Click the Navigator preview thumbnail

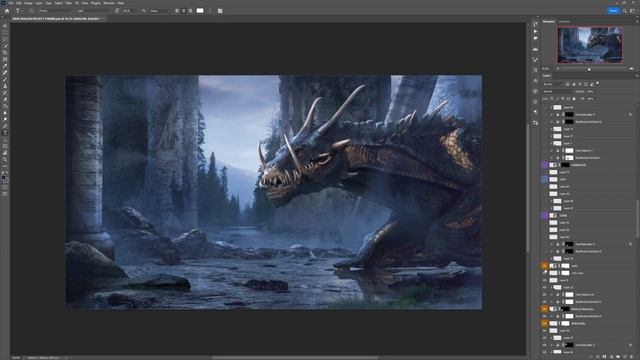[x=590, y=45]
